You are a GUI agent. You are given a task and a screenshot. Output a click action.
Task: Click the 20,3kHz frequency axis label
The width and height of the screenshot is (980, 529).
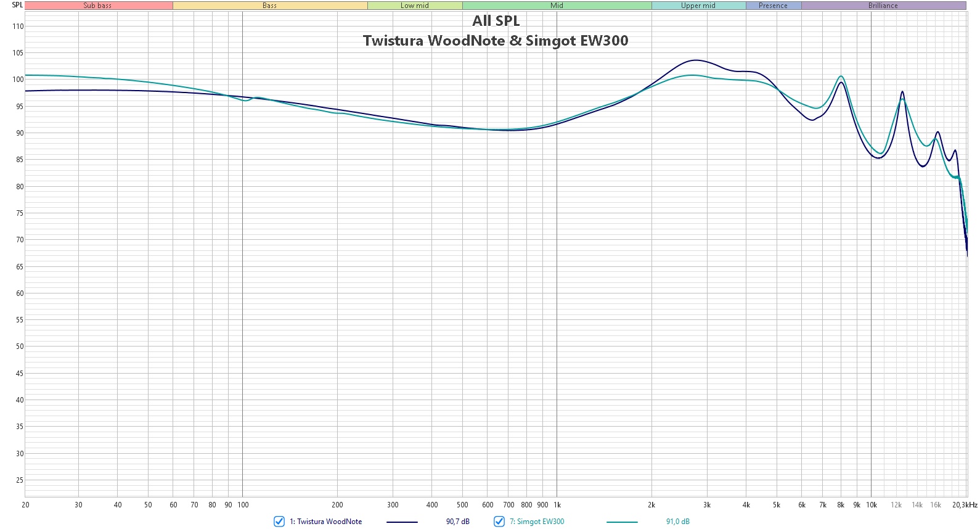point(965,505)
